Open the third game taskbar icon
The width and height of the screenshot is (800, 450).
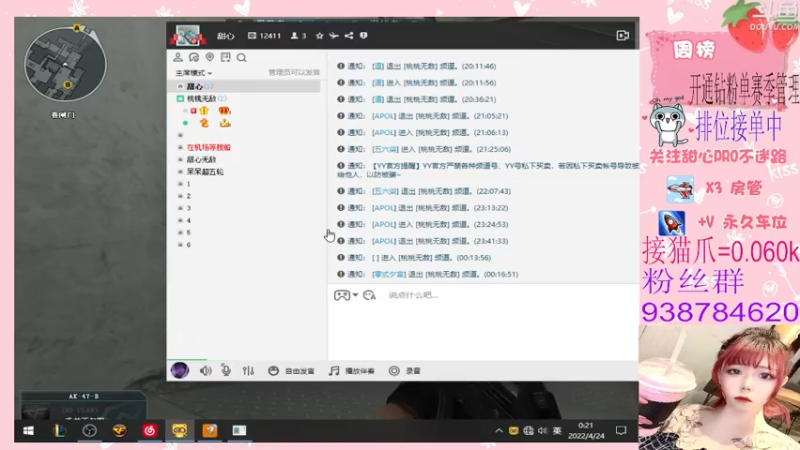(119, 431)
